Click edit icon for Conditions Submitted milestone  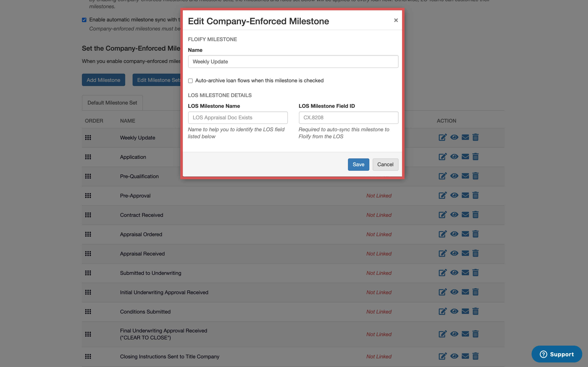click(442, 311)
